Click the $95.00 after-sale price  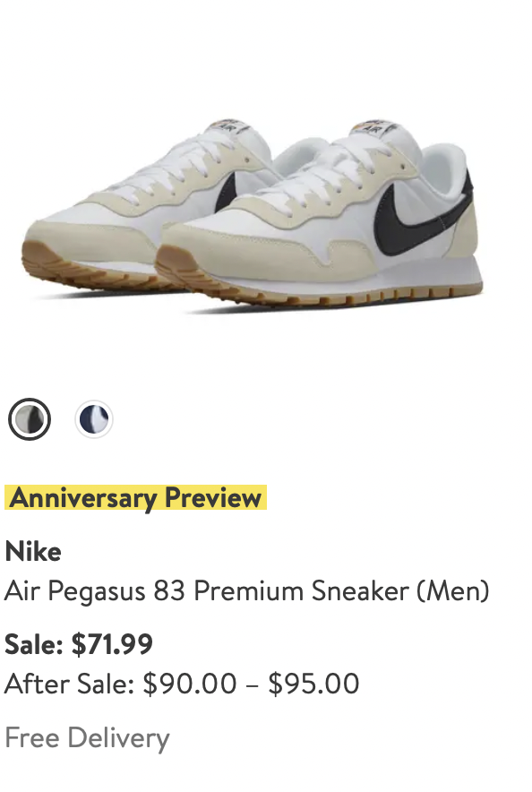pos(313,684)
